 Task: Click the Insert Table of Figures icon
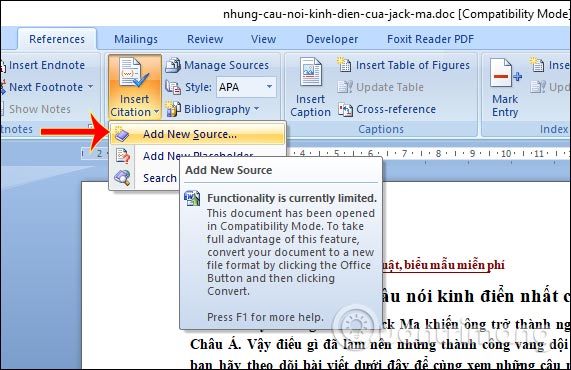[x=344, y=64]
